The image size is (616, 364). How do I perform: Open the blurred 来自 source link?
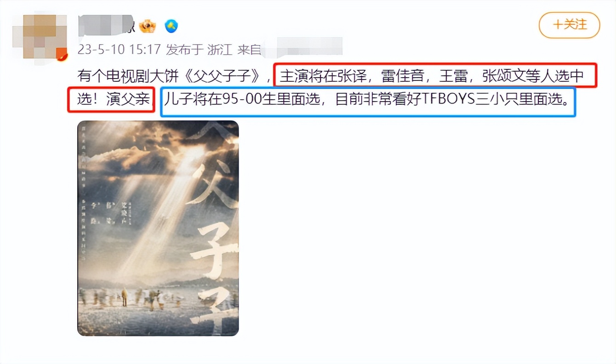(x=290, y=48)
